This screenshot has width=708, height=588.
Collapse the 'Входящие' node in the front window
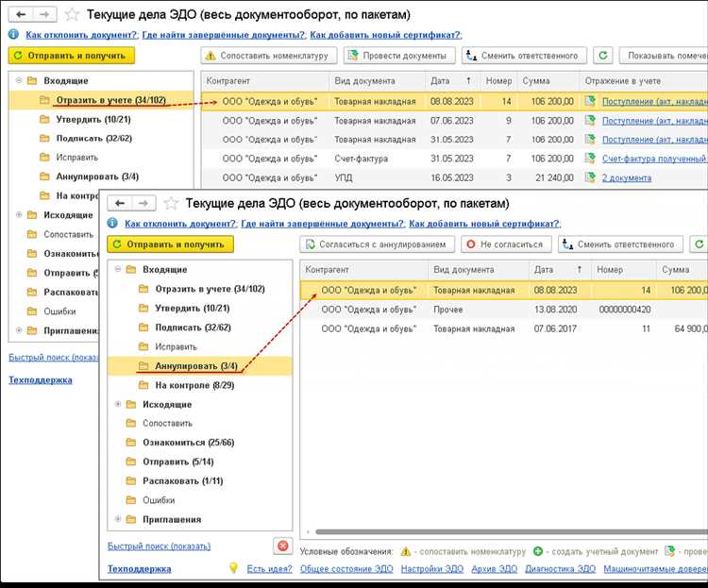pyautogui.click(x=119, y=270)
